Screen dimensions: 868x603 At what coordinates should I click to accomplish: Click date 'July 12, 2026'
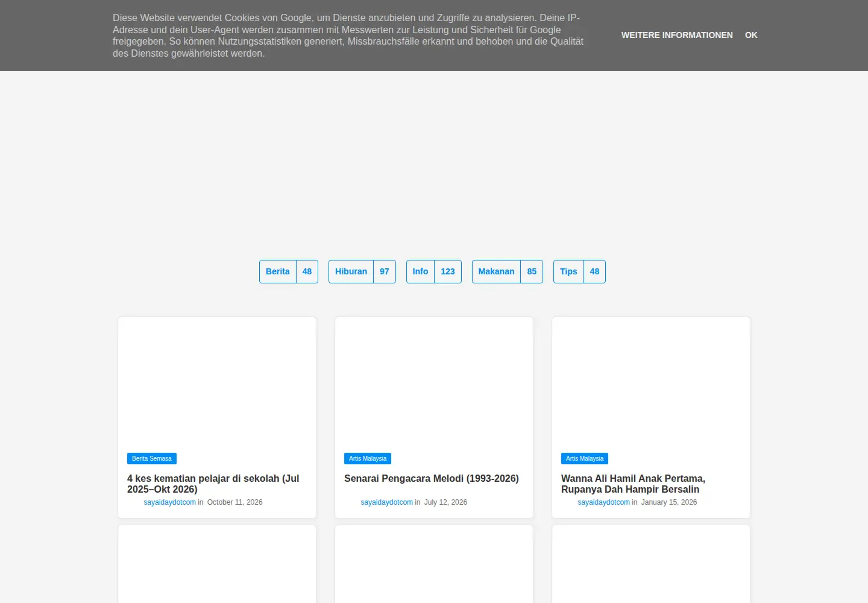pyautogui.click(x=445, y=502)
